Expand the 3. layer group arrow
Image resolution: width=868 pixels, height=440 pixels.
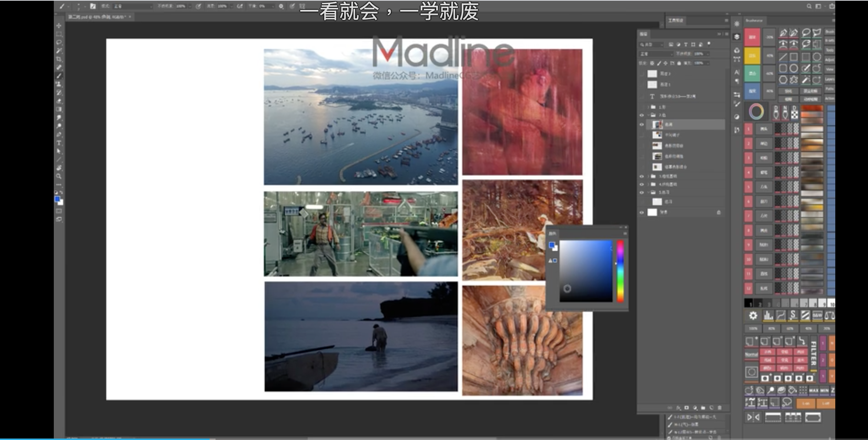click(x=648, y=176)
